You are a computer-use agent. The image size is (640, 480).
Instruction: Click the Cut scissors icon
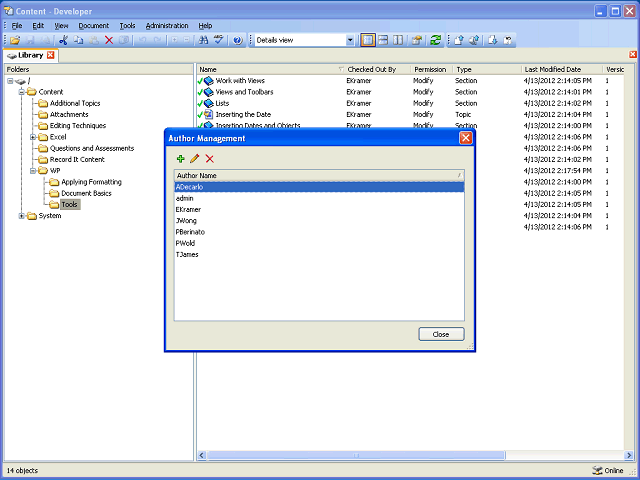tap(63, 40)
